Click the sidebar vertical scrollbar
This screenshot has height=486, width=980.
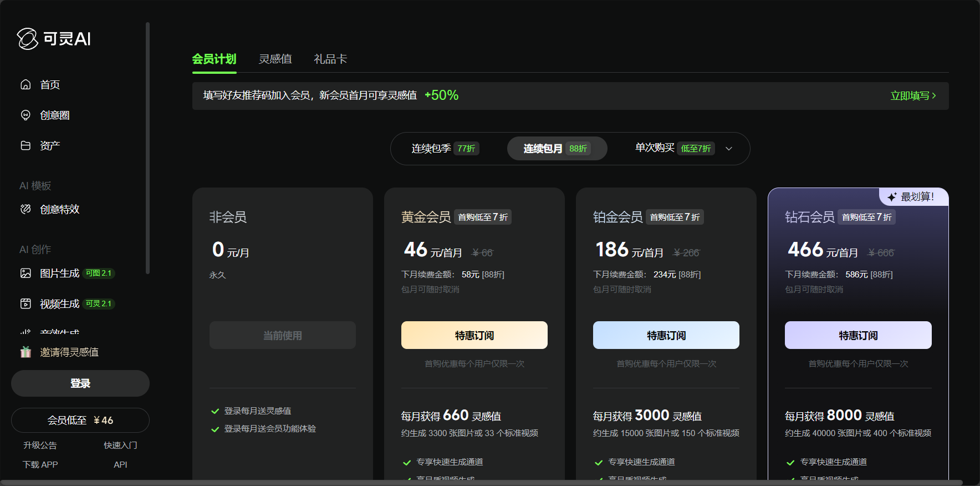[x=147, y=148]
